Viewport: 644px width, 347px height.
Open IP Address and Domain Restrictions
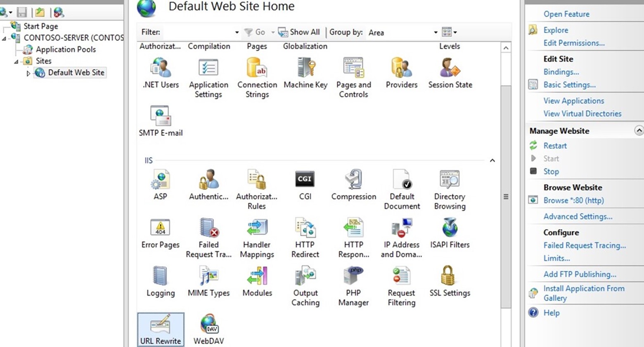click(401, 238)
